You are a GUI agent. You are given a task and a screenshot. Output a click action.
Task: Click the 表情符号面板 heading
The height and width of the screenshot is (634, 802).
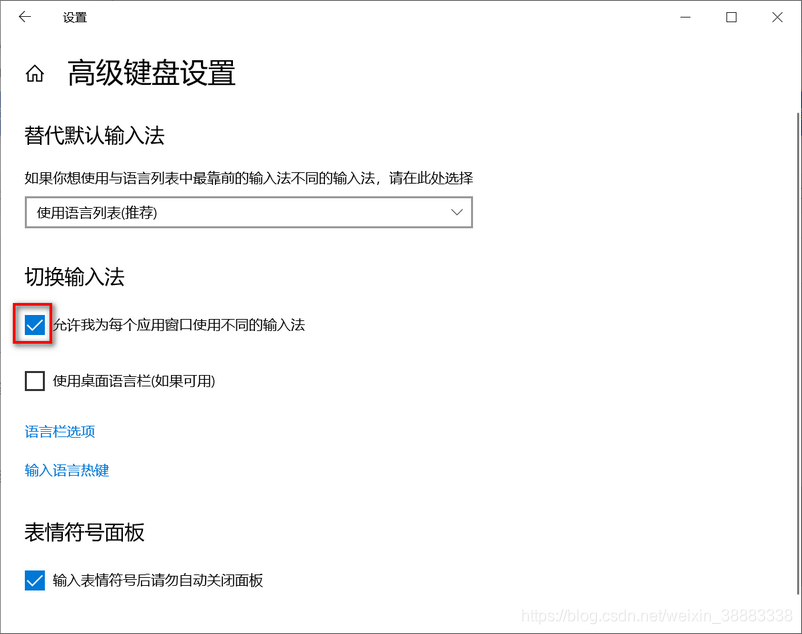(84, 532)
